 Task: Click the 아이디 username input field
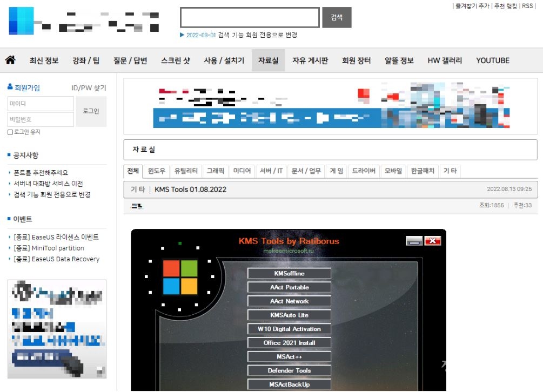[41, 103]
